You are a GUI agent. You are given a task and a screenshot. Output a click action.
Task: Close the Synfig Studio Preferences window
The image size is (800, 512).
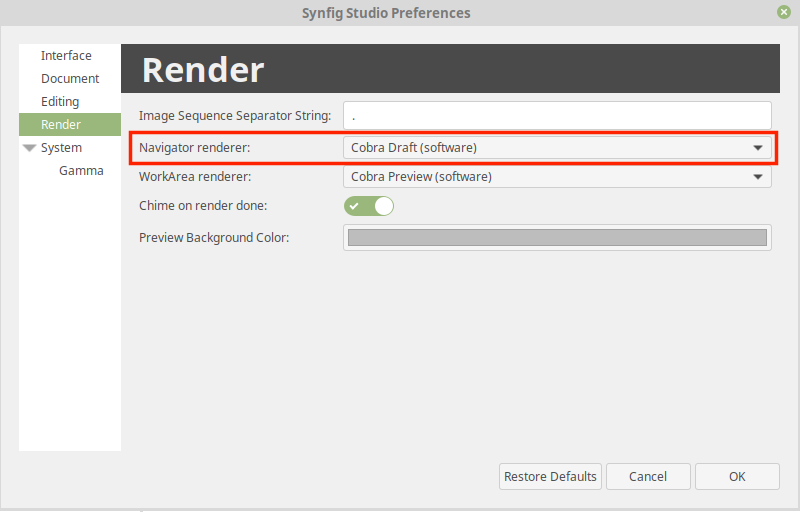point(784,12)
